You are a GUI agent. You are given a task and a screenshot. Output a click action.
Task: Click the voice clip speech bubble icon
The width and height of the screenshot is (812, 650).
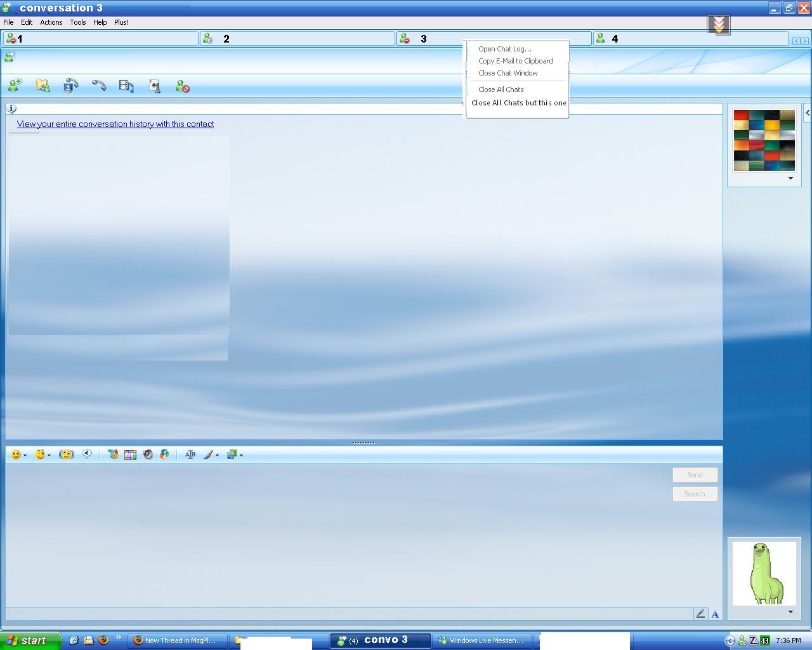click(87, 454)
